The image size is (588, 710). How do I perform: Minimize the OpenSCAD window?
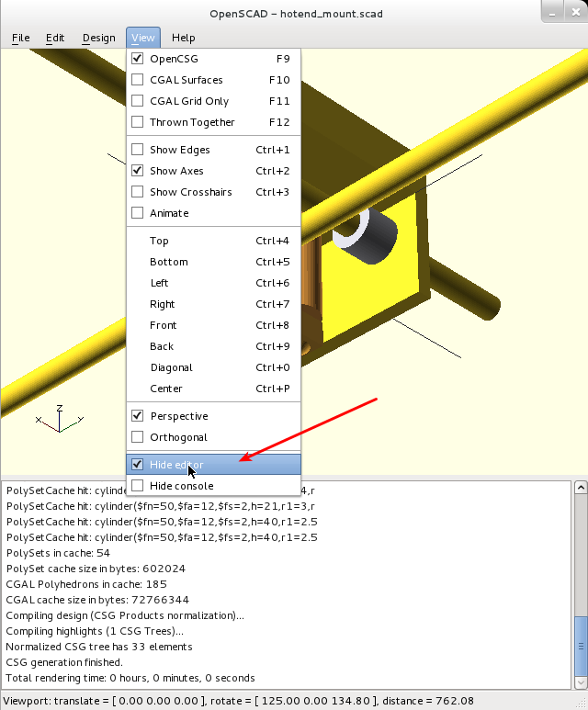coord(552,13)
